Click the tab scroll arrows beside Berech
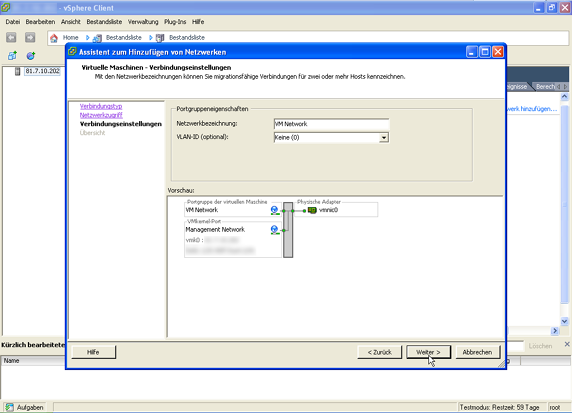 click(562, 86)
